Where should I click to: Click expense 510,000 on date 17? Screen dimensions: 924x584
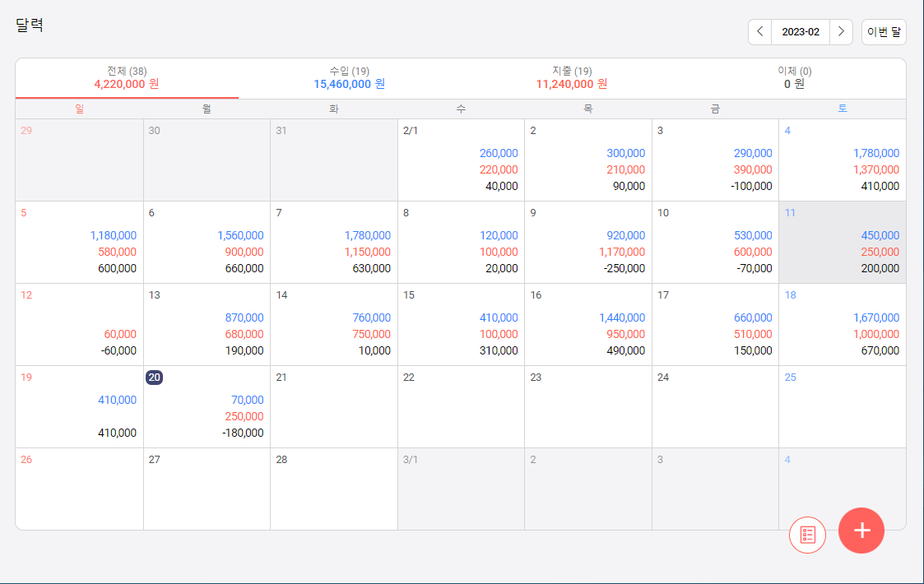(x=753, y=334)
